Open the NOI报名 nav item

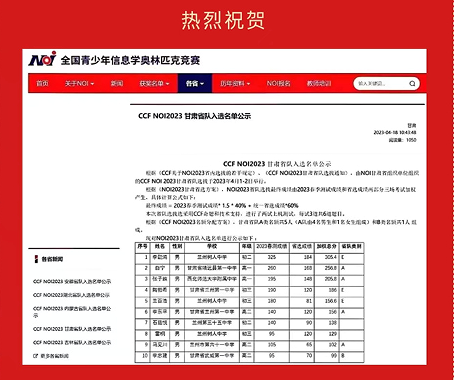pos(278,83)
